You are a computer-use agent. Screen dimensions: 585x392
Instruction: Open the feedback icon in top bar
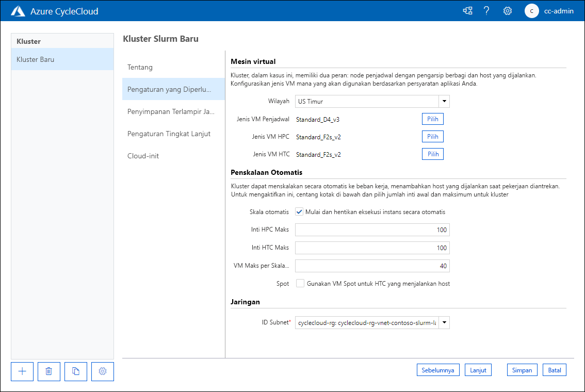467,10
